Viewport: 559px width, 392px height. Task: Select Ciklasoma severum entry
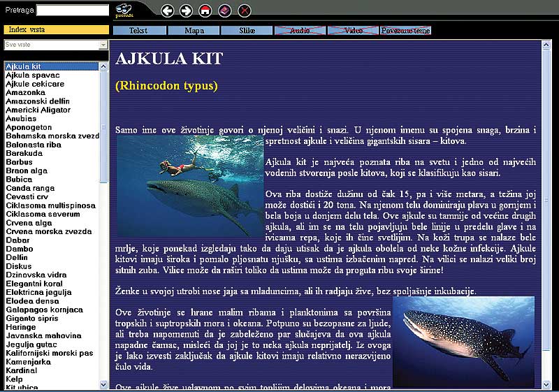coord(52,214)
